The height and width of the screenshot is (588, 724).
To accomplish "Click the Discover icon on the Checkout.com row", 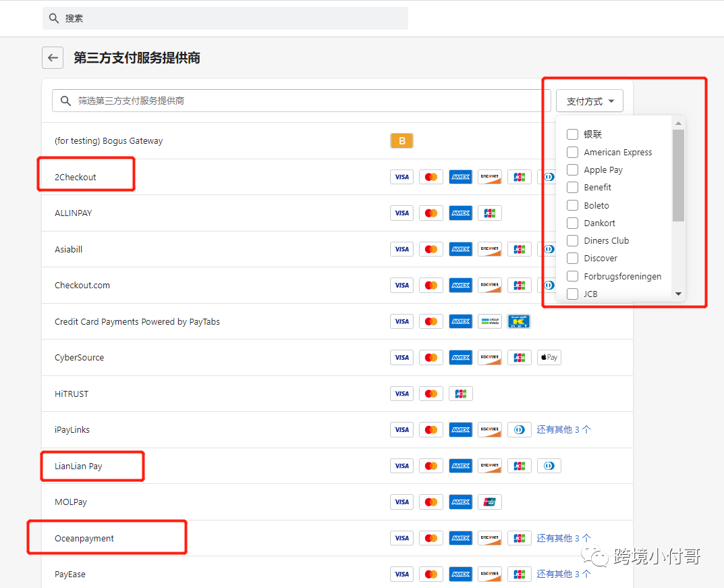I will tap(490, 285).
